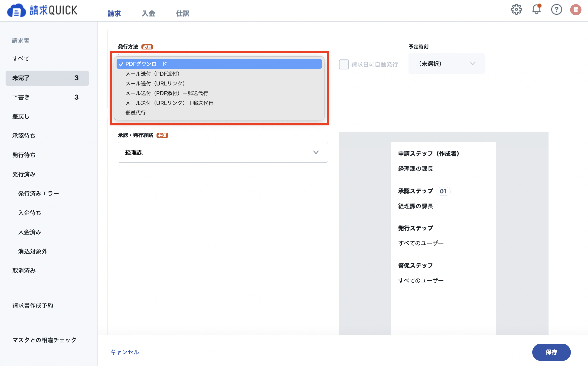Switch to the 入金 tab

coord(148,13)
